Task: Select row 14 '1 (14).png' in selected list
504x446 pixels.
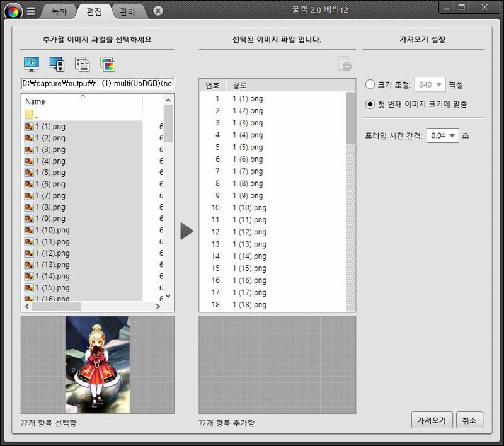Action: coord(273,256)
